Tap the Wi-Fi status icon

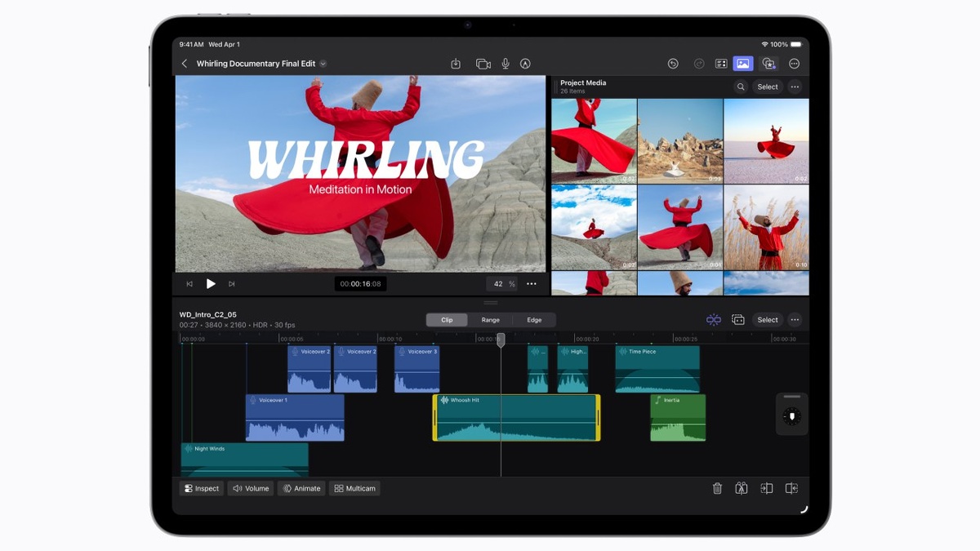coord(764,44)
